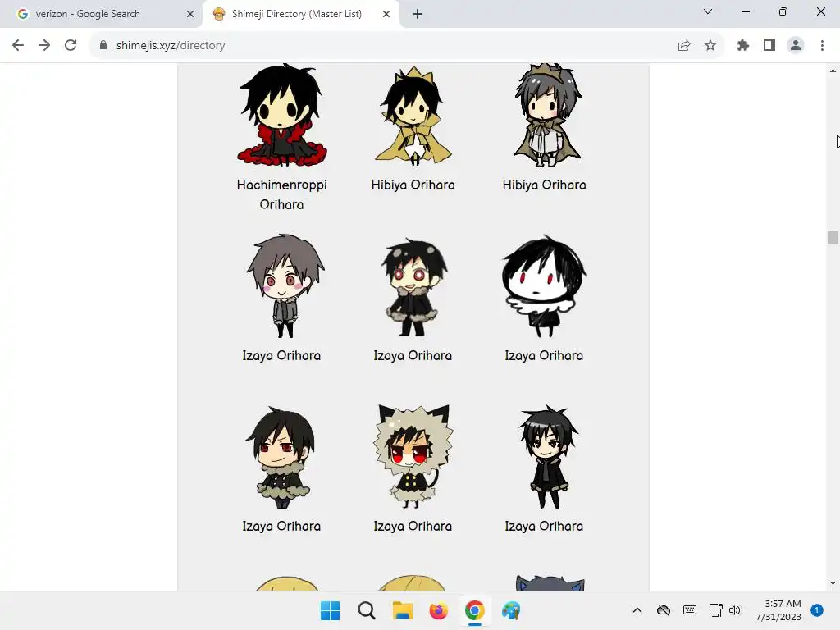Open Paint app from taskbar
This screenshot has width=840, height=630.
point(511,610)
